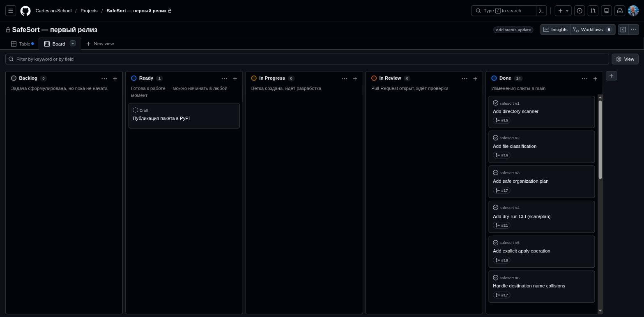Open card Add directory scanner

(515, 111)
